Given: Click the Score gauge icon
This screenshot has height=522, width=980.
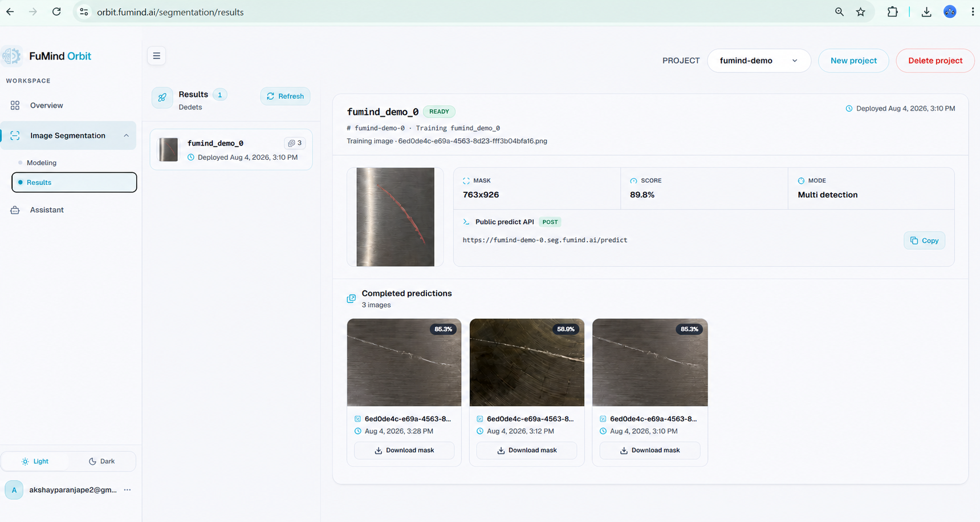Looking at the screenshot, I should [x=633, y=181].
